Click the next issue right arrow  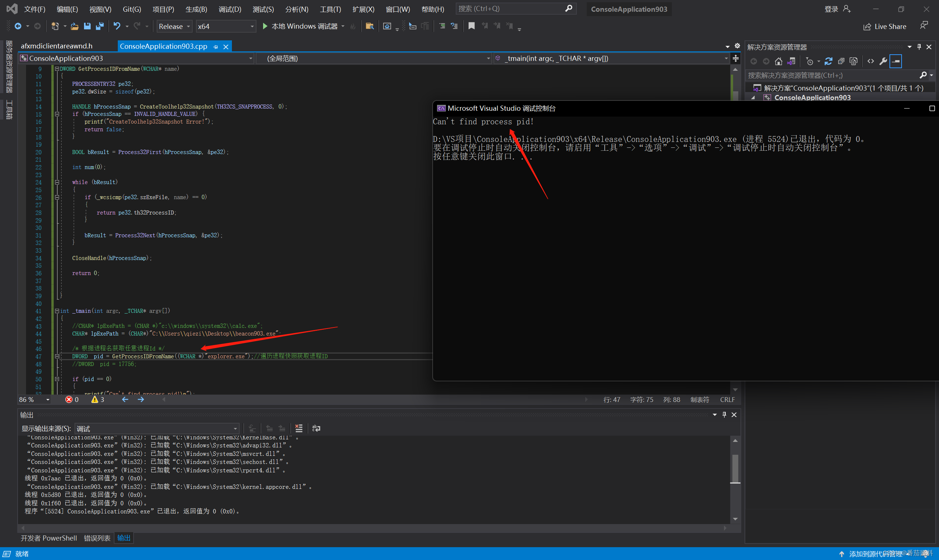141,400
